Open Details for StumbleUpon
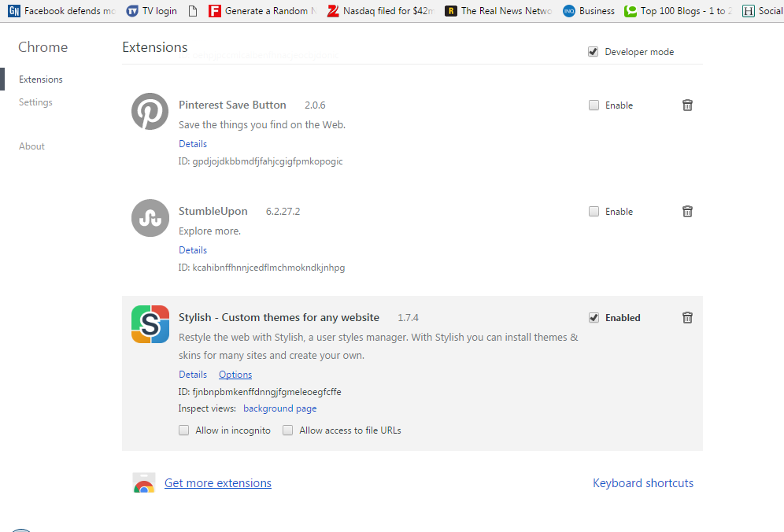The height and width of the screenshot is (532, 784). [x=193, y=250]
